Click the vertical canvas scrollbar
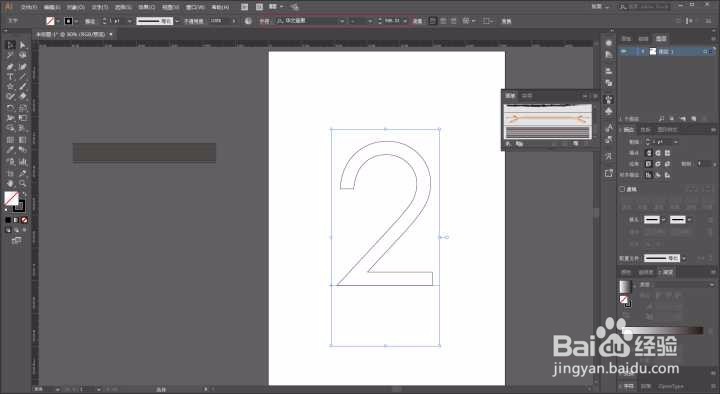The image size is (720, 394). pos(596,214)
